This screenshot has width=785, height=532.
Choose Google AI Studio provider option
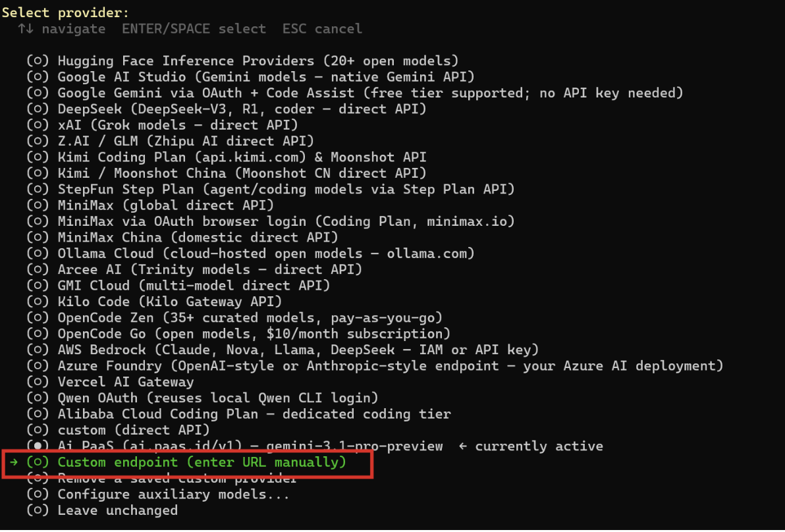pyautogui.click(x=250, y=77)
